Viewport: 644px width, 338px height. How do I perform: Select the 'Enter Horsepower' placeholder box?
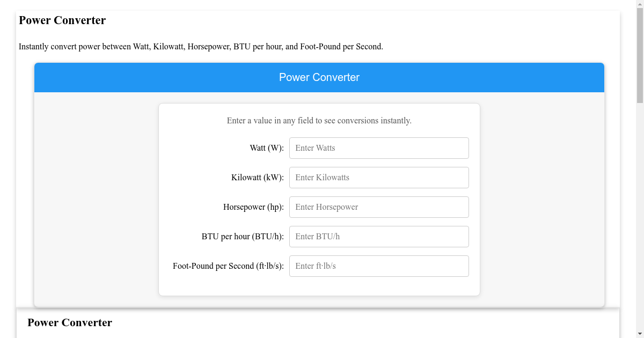tap(379, 207)
